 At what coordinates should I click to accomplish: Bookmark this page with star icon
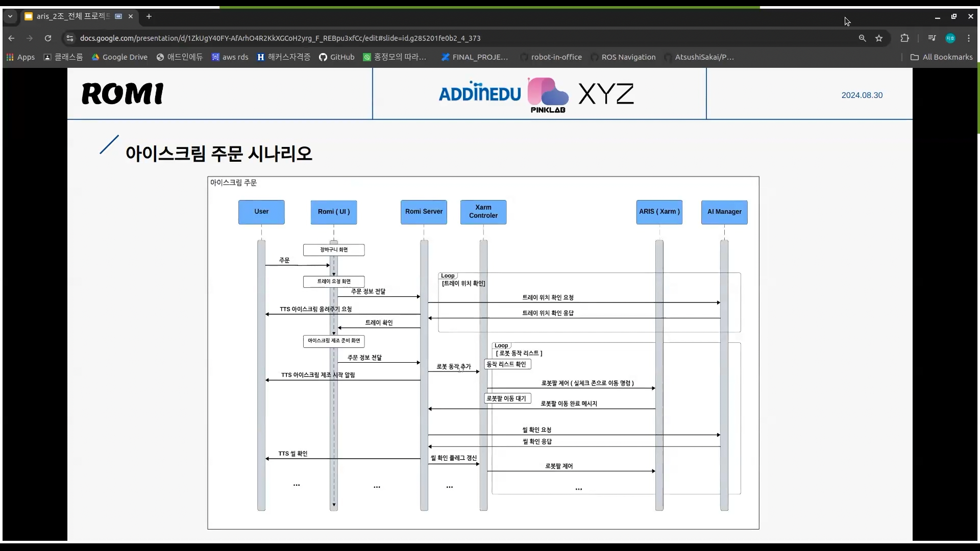pos(879,38)
